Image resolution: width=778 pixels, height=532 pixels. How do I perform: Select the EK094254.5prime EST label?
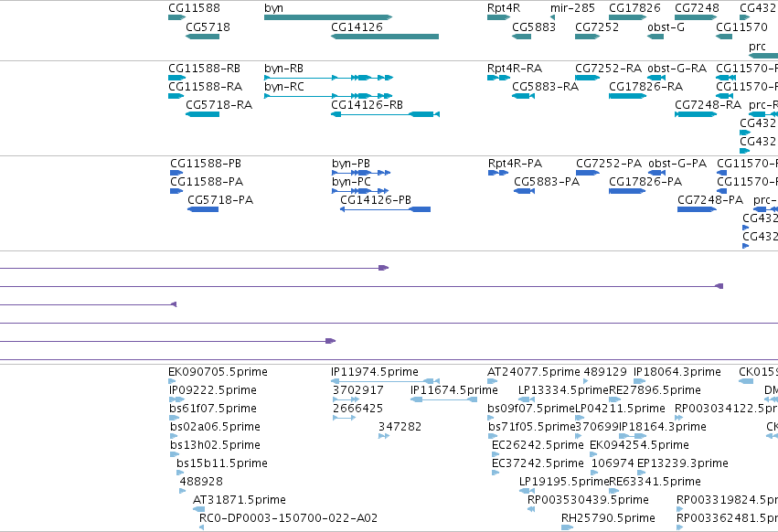pos(639,445)
